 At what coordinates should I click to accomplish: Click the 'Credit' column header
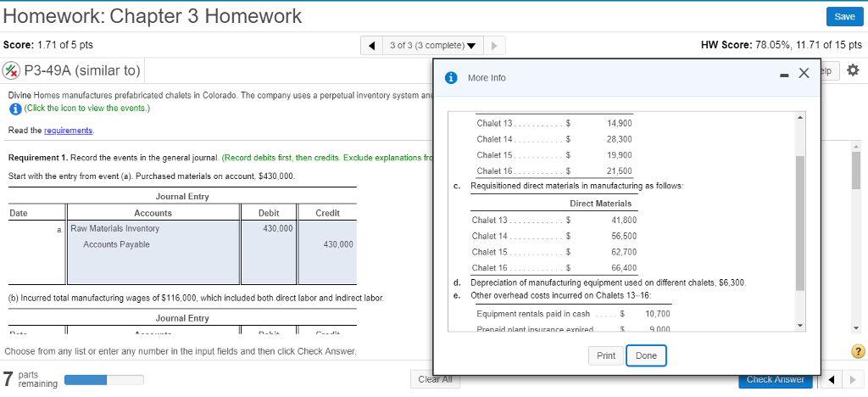327,213
